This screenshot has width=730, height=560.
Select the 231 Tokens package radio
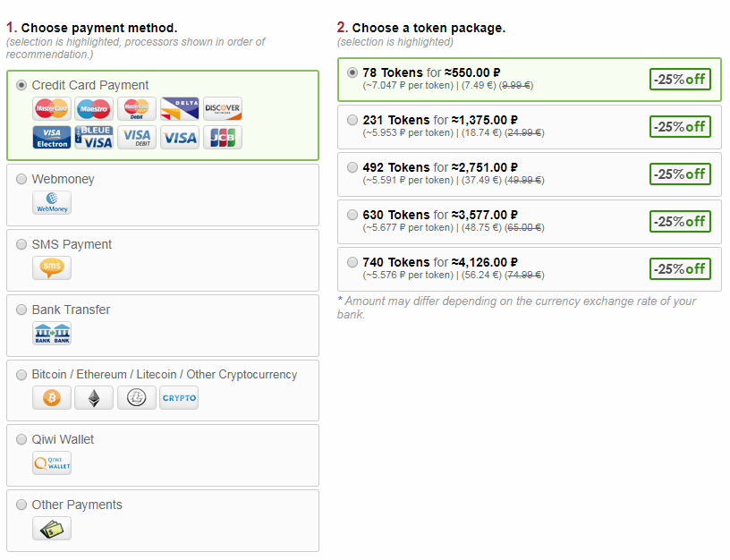click(x=352, y=120)
